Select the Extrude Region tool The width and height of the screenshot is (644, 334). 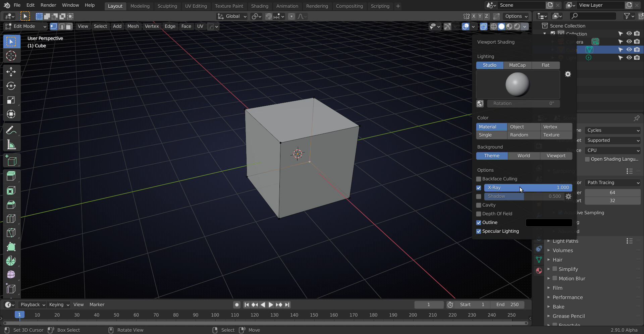[x=11, y=176]
